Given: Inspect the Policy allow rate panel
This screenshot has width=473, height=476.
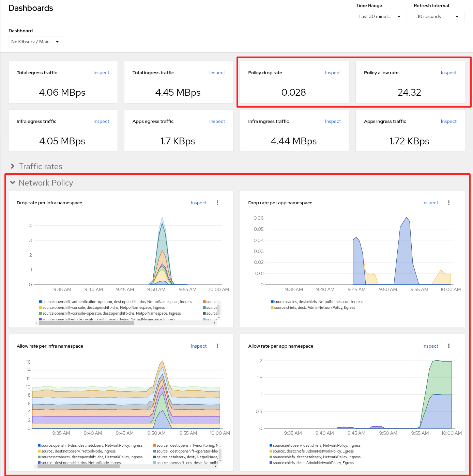Looking at the screenshot, I should pyautogui.click(x=448, y=73).
